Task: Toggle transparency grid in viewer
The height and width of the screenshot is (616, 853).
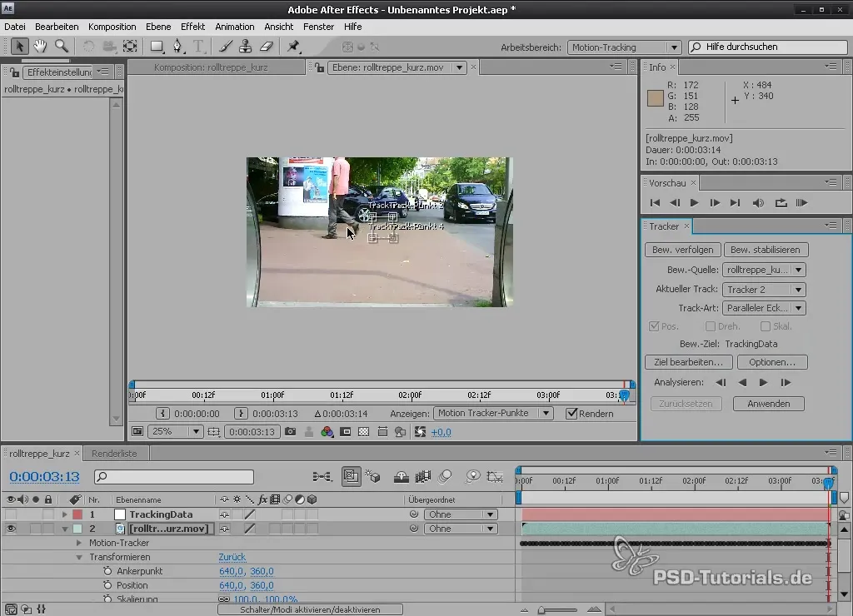Action: pyautogui.click(x=363, y=432)
